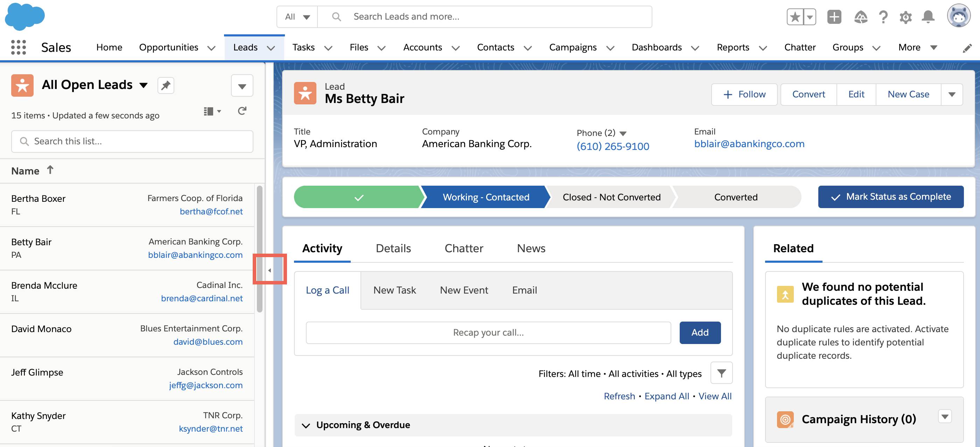Click the Favorites star icon
This screenshot has height=447, width=980.
point(795,17)
